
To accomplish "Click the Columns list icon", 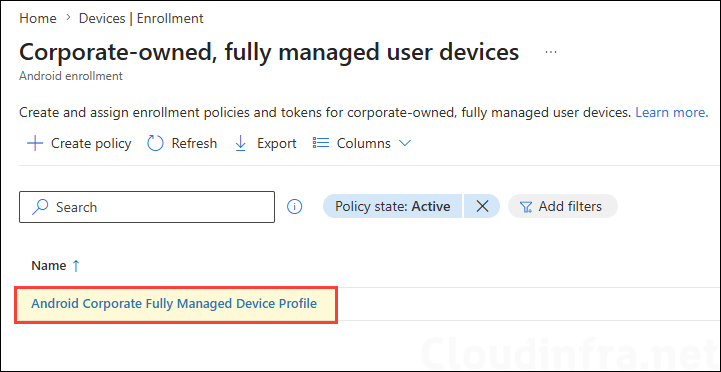I will click(321, 143).
